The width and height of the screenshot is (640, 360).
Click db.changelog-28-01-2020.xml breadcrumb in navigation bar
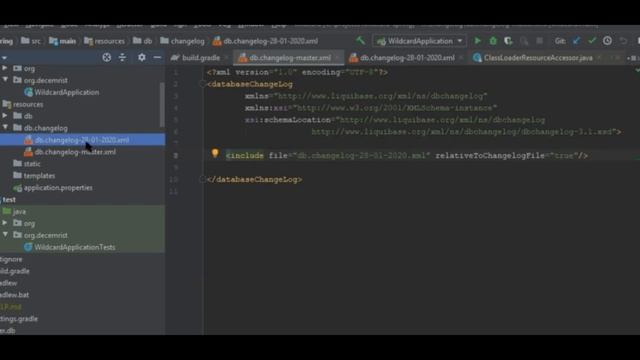[265, 41]
